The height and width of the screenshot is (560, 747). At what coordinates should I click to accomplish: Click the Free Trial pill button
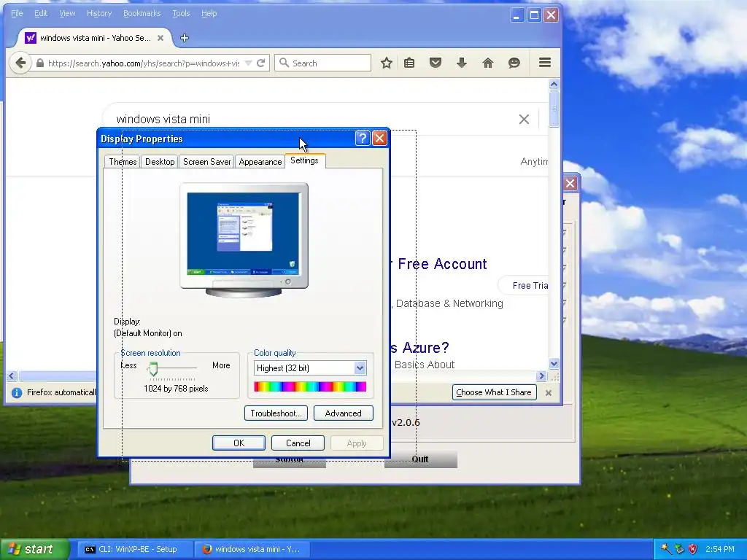click(x=524, y=285)
